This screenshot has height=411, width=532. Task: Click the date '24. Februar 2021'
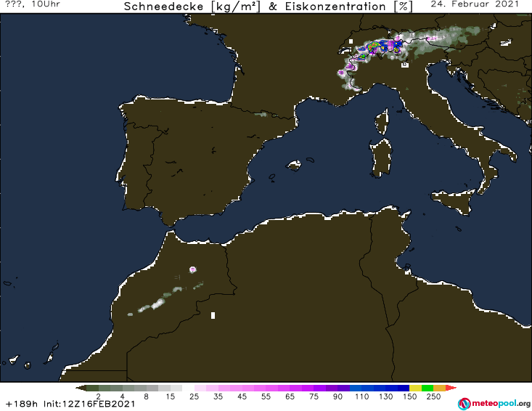click(475, 4)
